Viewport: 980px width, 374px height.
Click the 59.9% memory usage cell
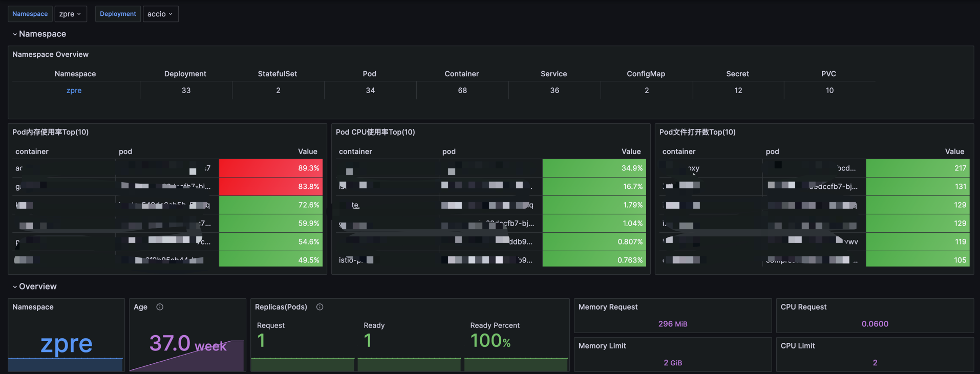tap(271, 223)
